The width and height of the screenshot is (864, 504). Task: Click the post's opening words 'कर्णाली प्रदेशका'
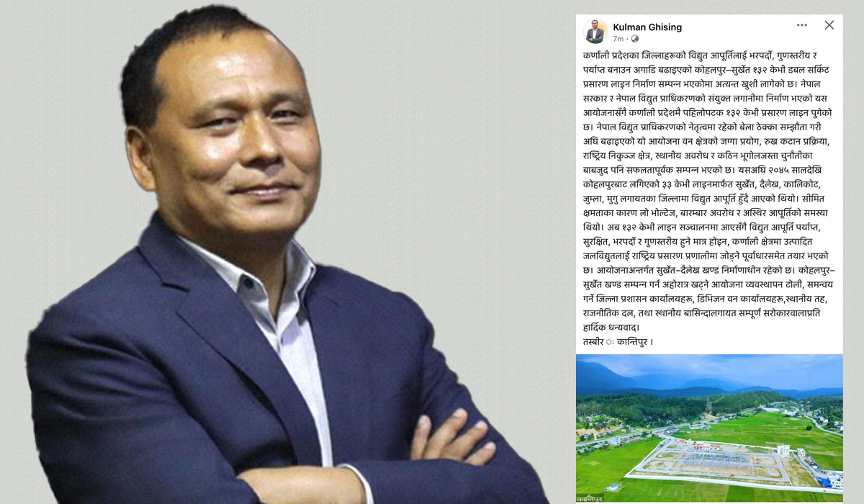616,55
